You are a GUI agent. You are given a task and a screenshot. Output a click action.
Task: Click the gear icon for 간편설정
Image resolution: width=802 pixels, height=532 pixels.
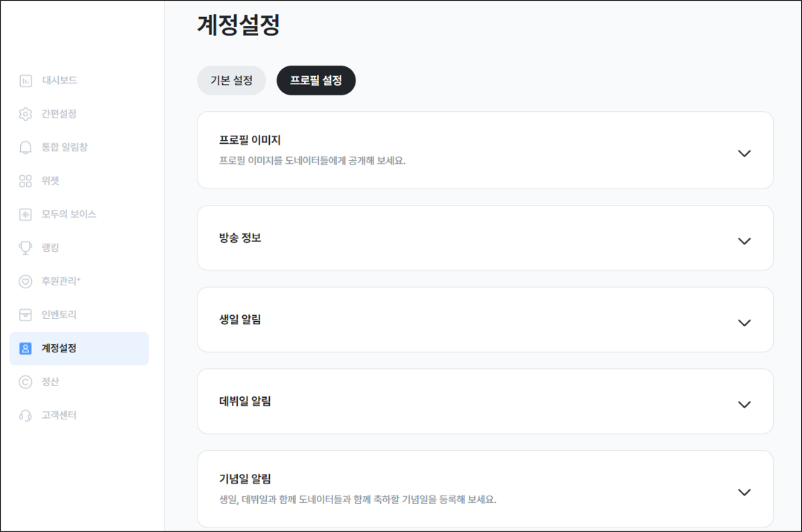pyautogui.click(x=25, y=114)
